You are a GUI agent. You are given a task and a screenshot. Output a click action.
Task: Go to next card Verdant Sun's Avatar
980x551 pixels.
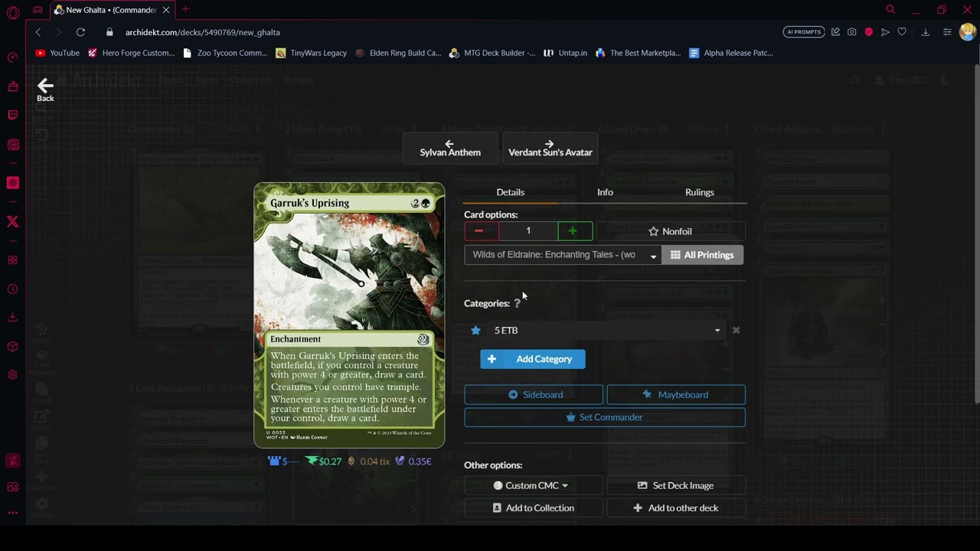(550, 148)
